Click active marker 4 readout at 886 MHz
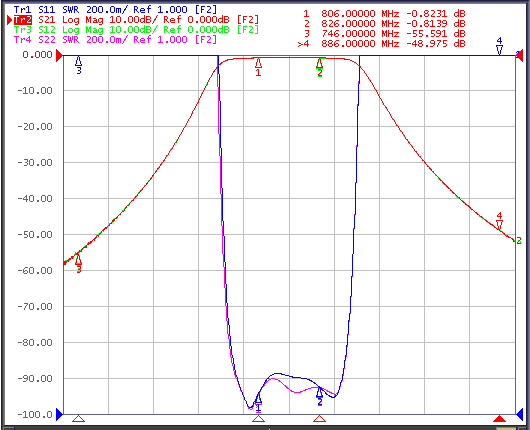Screen dimensions: 530x430 coord(382,44)
